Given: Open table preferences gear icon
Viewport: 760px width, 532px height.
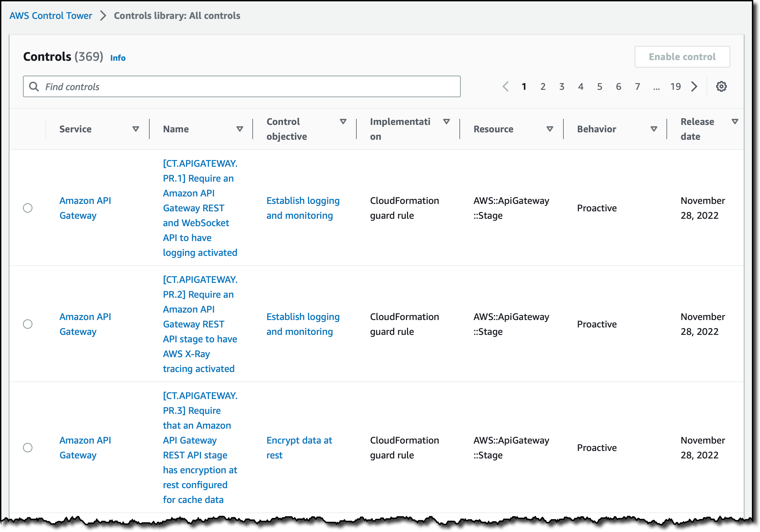Looking at the screenshot, I should pos(721,86).
